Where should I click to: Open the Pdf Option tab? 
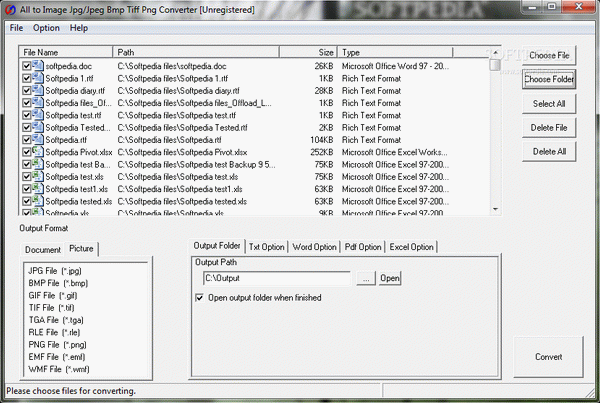(x=363, y=247)
